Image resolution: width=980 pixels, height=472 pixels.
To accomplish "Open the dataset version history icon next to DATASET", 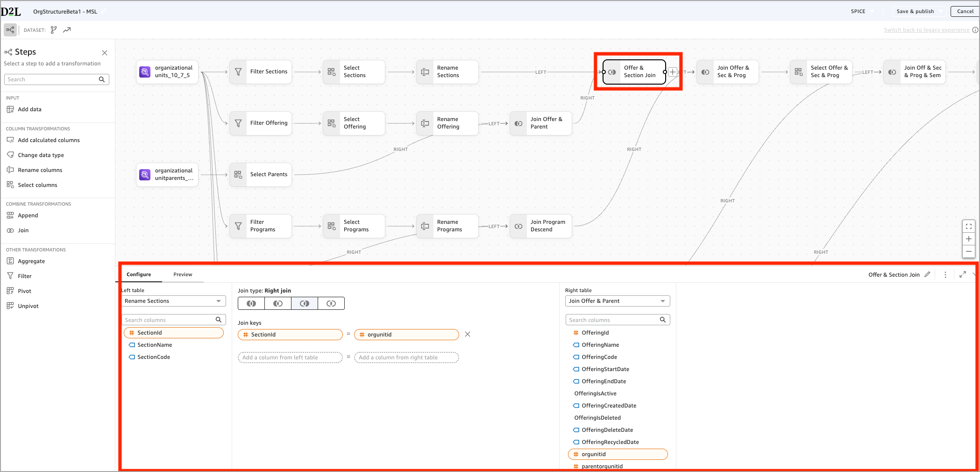I will (54, 29).
